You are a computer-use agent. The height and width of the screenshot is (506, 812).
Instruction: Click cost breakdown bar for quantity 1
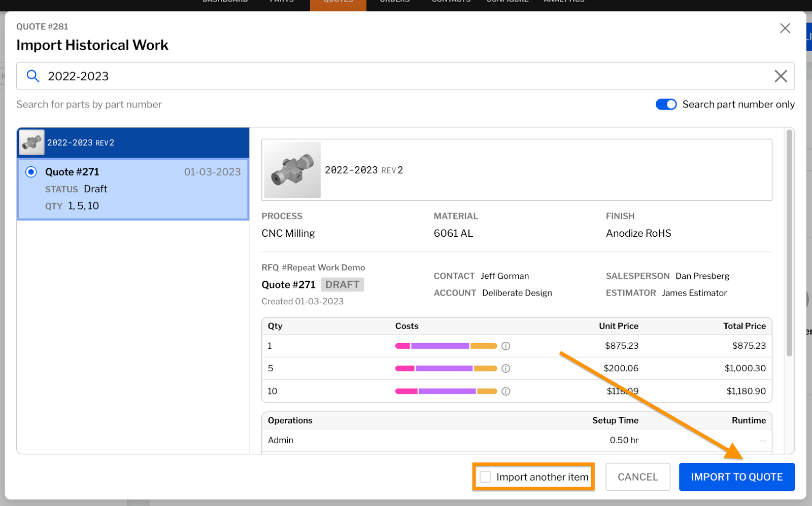point(446,346)
